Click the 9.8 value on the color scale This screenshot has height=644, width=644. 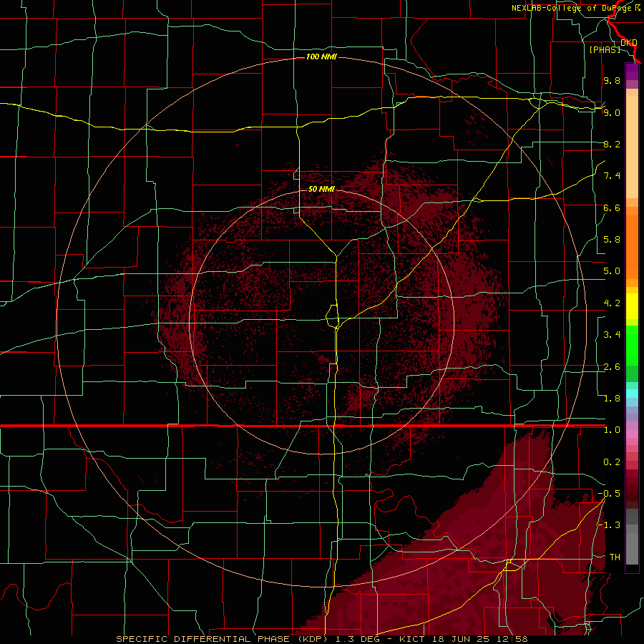point(612,80)
